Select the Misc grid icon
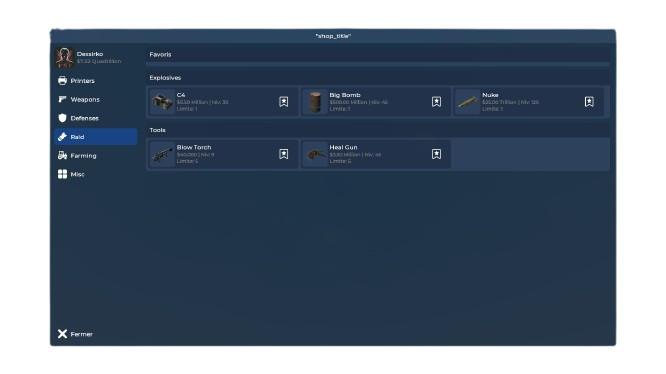Screen dimensions: 666x374 [62, 174]
